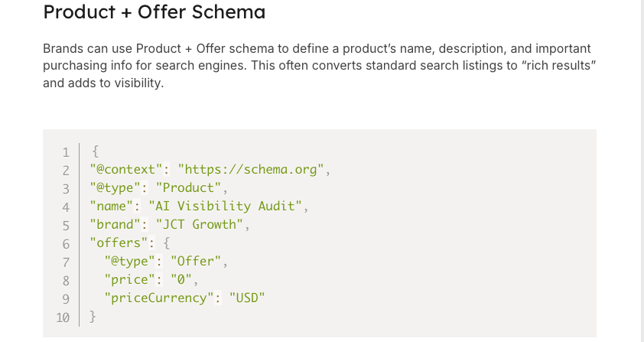Click the "price" key in the code
Image resolution: width=644 pixels, height=342 pixels.
[130, 280]
